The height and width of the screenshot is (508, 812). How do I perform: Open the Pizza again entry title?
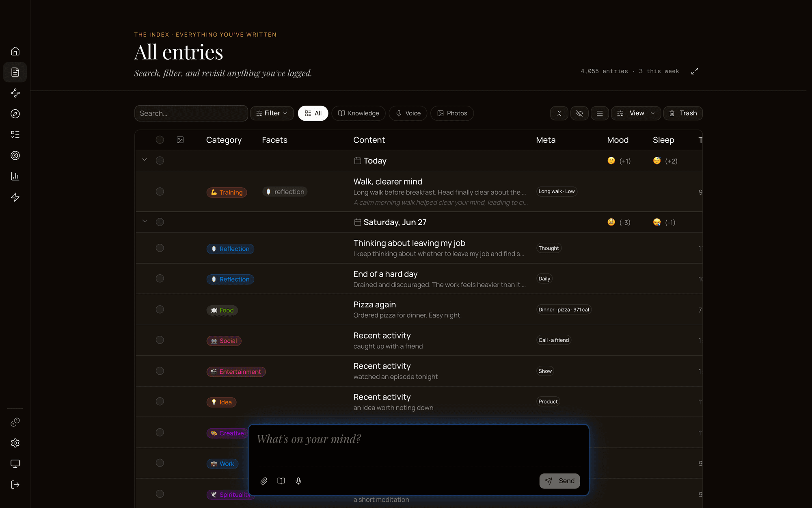tap(374, 304)
